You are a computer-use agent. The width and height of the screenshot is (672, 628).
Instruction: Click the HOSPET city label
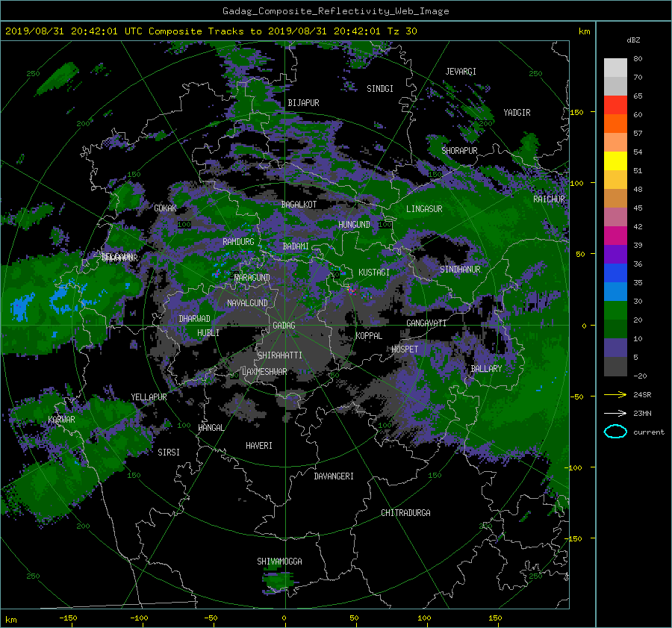(405, 349)
